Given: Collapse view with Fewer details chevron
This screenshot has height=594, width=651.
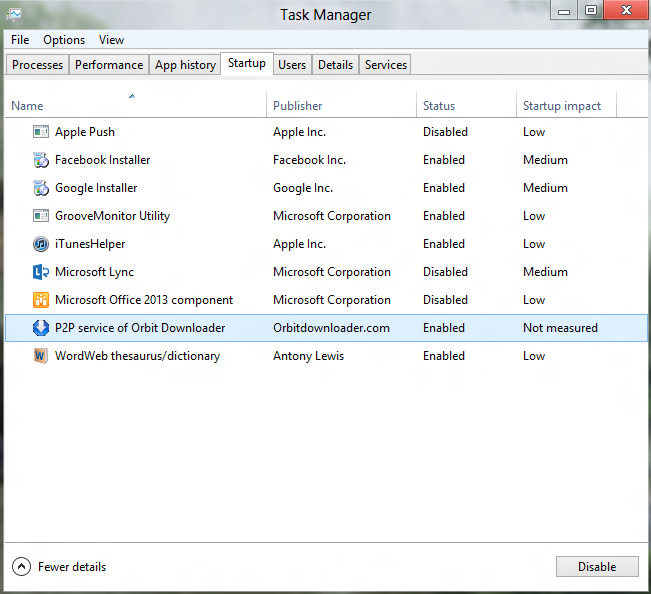Looking at the screenshot, I should click(x=21, y=567).
